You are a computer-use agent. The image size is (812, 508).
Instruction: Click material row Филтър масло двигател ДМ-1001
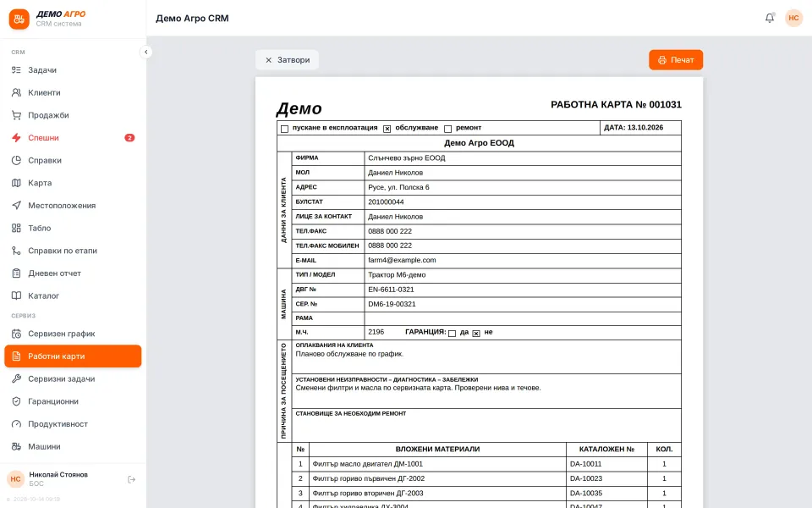click(x=487, y=464)
